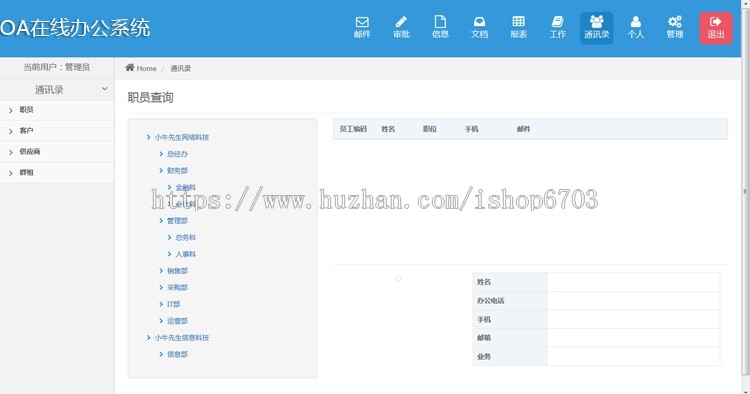Click the 姓名 column header
Screen dimensions: 750x394
pos(388,129)
